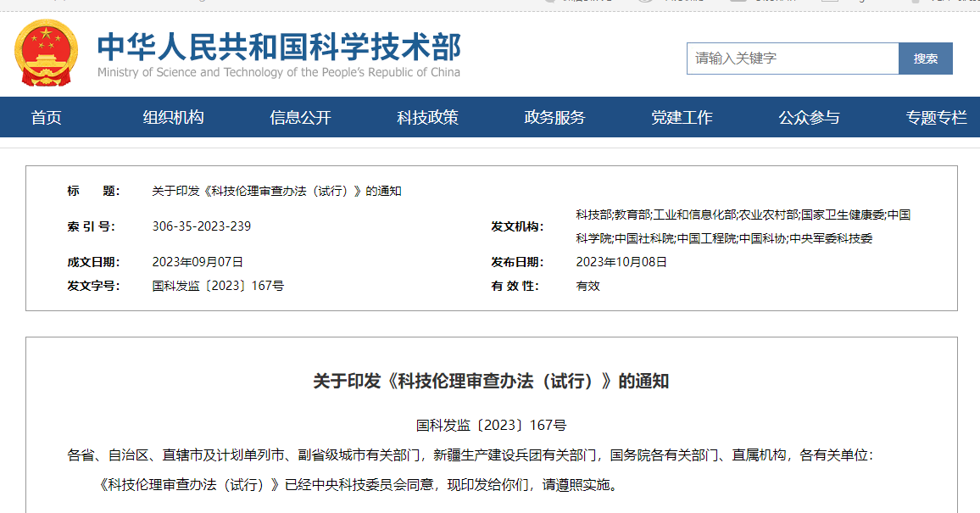Click the 发文字号 value in metadata table
Screen dimensions: 980x513
[x=218, y=286]
